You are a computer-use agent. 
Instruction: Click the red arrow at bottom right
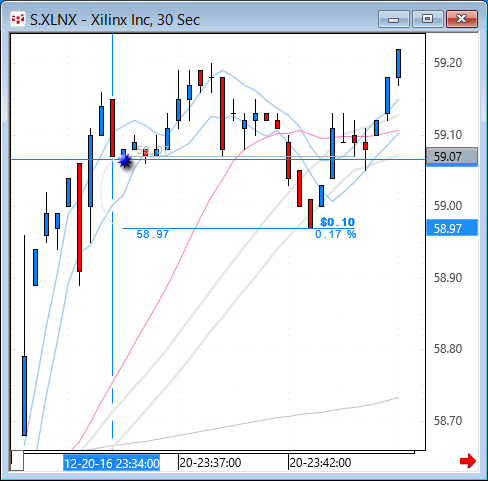pos(468,461)
